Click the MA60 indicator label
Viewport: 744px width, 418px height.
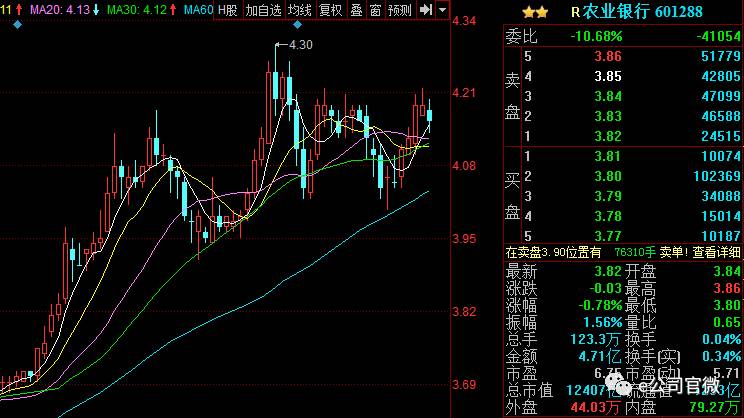click(198, 9)
